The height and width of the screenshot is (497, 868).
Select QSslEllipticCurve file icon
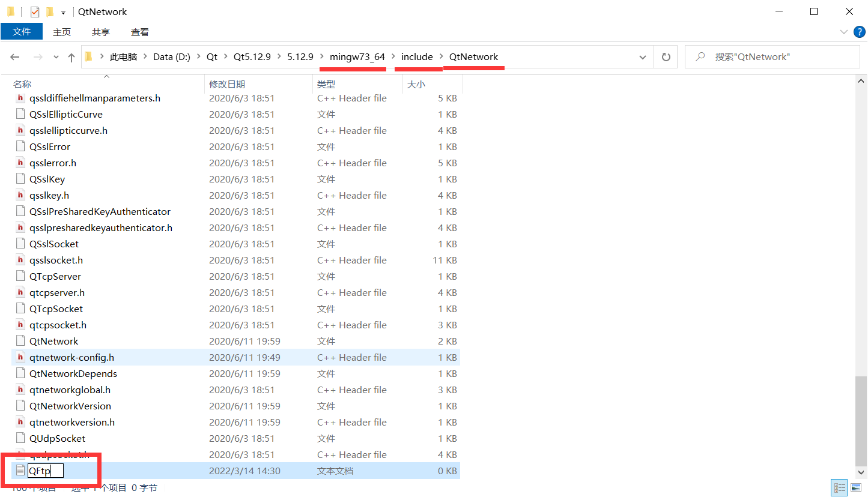20,114
